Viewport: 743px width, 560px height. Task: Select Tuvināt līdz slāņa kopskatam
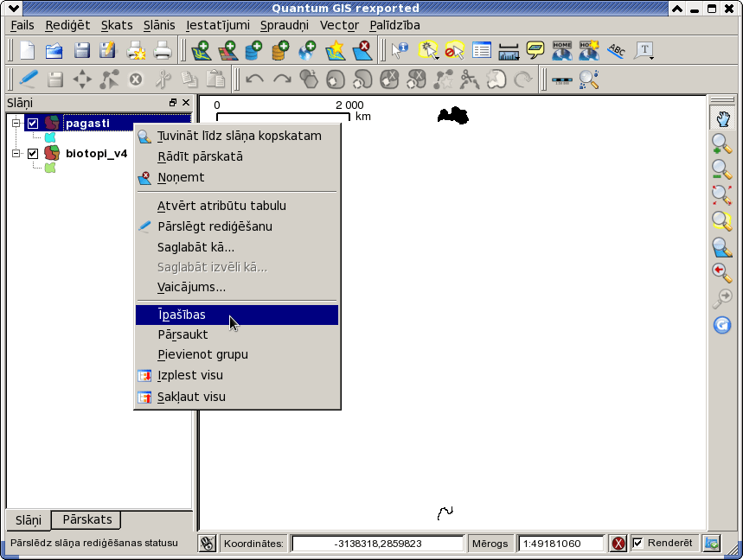tap(237, 136)
